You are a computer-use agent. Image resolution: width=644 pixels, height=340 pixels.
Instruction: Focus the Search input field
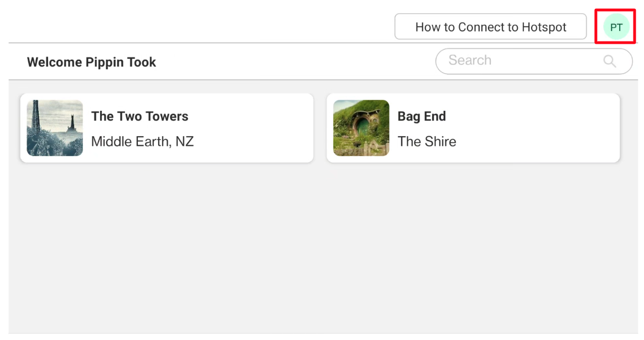pos(534,61)
